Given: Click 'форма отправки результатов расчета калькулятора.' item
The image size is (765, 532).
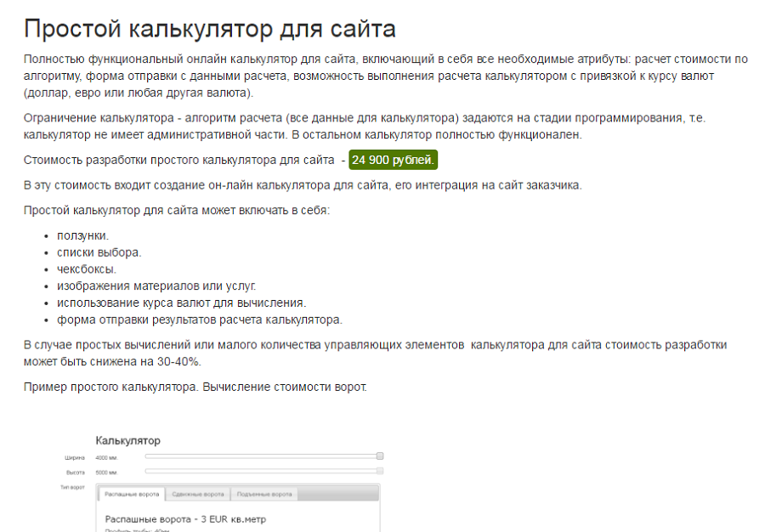Looking at the screenshot, I should click(x=200, y=320).
